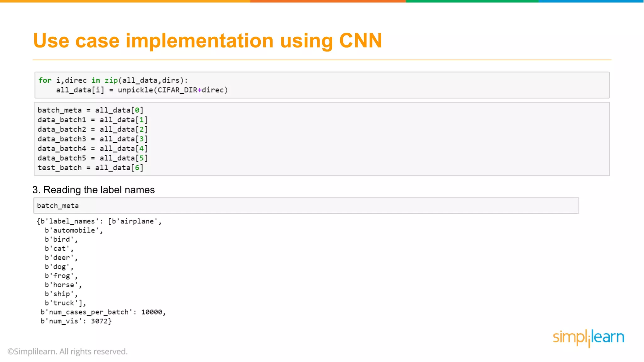Viewport: 644px width, 362px height.
Task: Click the b'dog' label in the output
Action: [57, 267]
